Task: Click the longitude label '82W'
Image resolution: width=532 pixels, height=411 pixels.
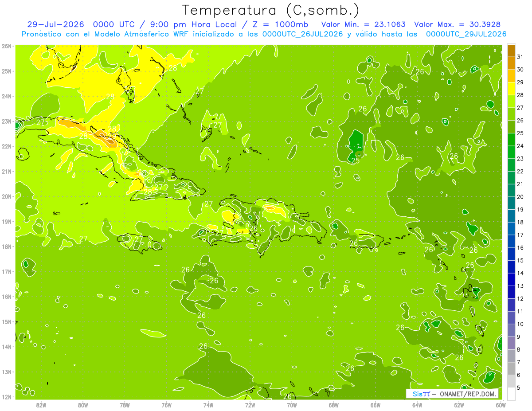Action: pos(41,405)
